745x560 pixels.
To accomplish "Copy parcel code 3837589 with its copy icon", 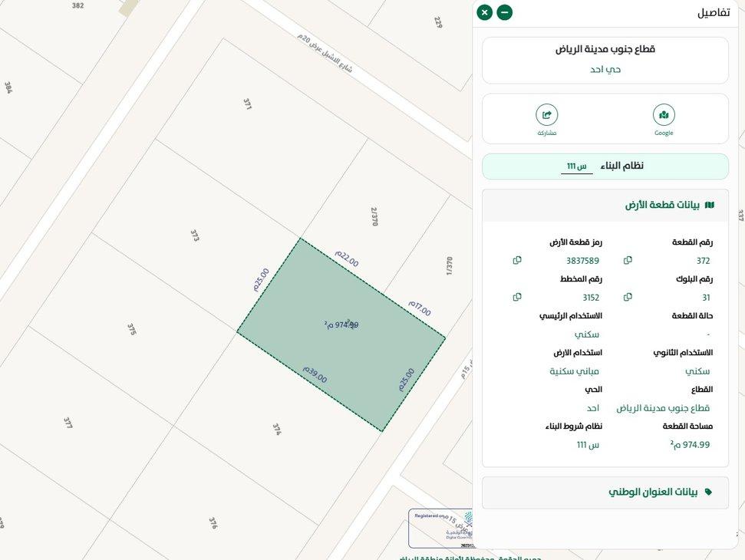I will [x=517, y=260].
